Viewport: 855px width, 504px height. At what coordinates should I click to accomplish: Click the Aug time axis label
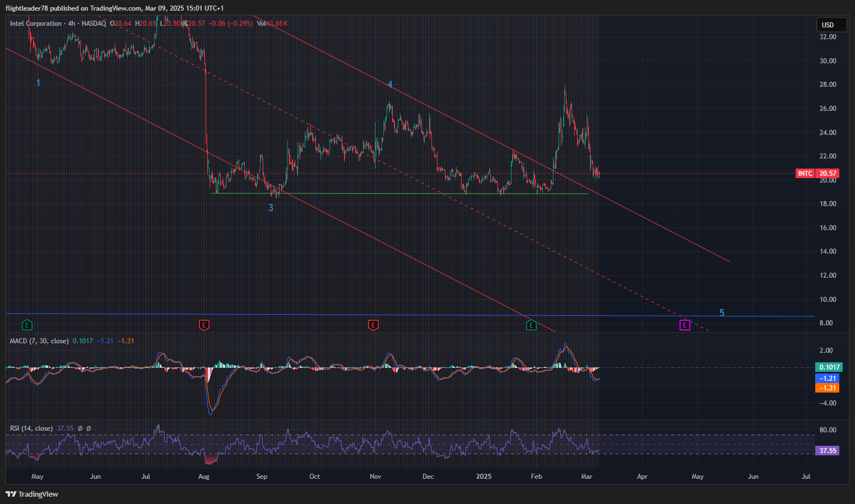pos(204,477)
